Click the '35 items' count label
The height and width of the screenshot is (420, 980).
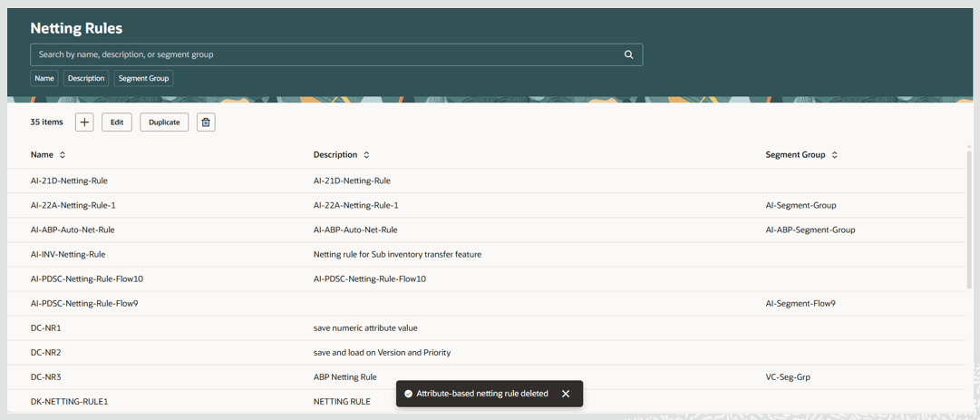click(47, 122)
